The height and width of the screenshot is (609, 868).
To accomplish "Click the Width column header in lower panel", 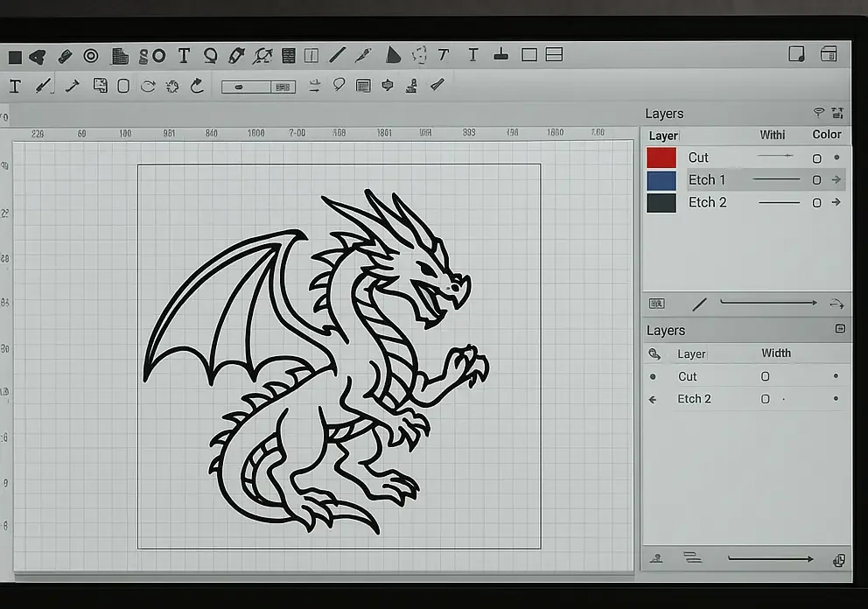I will 776,353.
